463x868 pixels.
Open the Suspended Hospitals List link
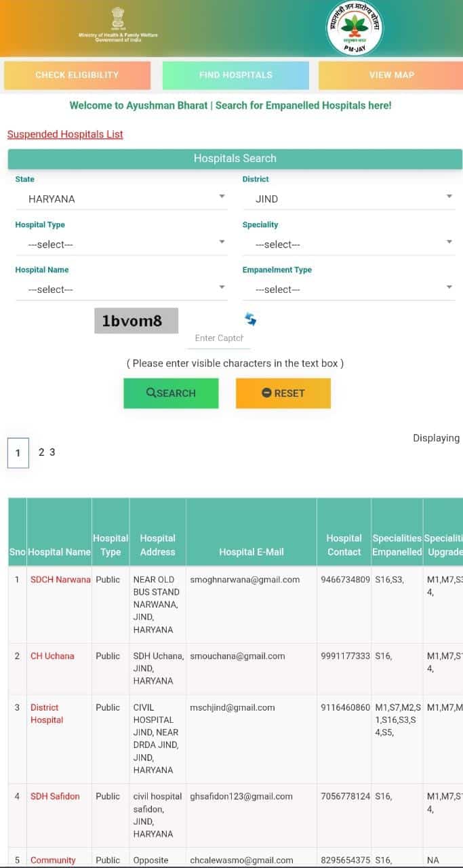tap(65, 134)
